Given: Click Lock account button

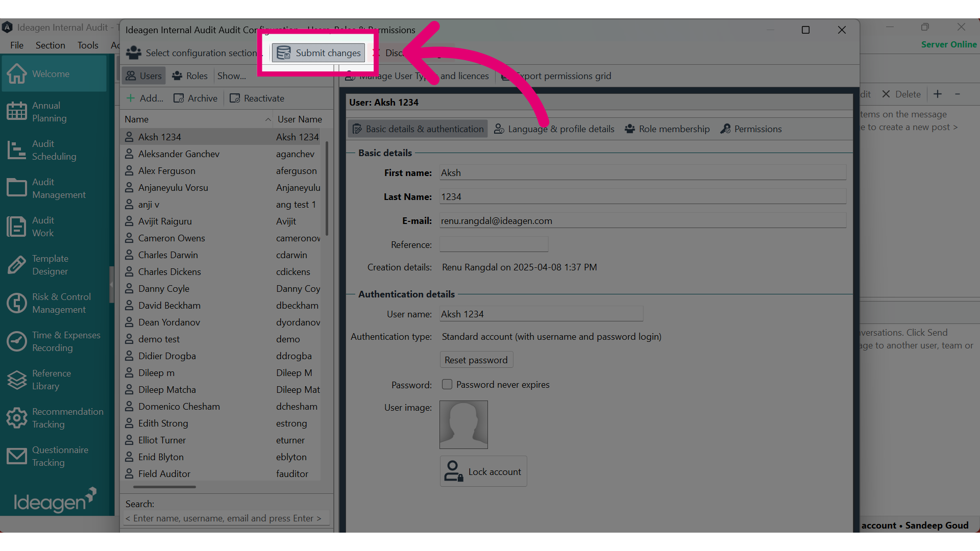Looking at the screenshot, I should click(x=483, y=471).
